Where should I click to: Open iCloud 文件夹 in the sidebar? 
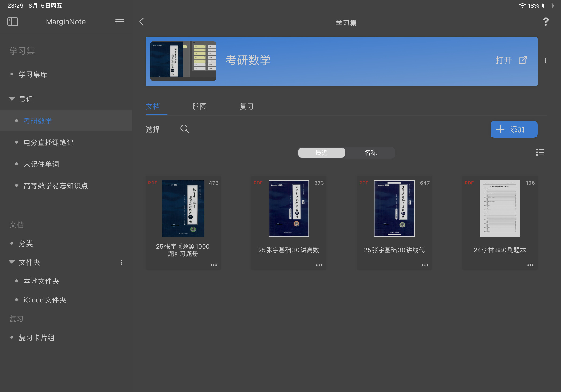[x=45, y=300]
